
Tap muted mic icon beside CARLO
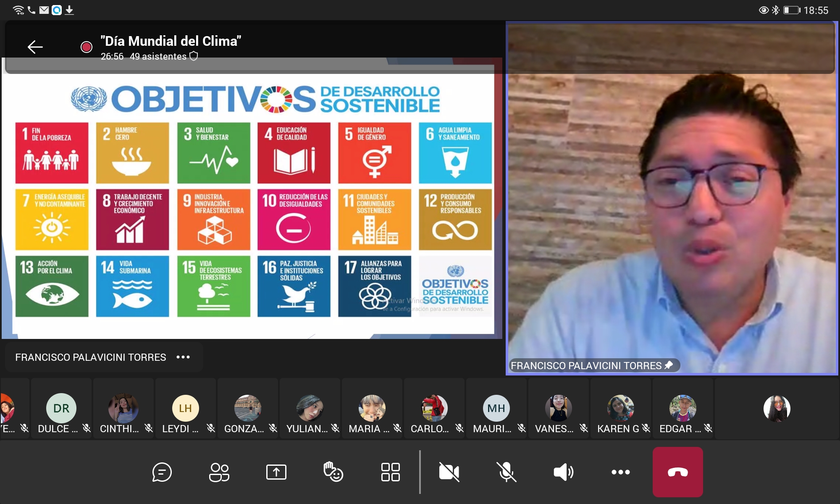click(x=459, y=428)
